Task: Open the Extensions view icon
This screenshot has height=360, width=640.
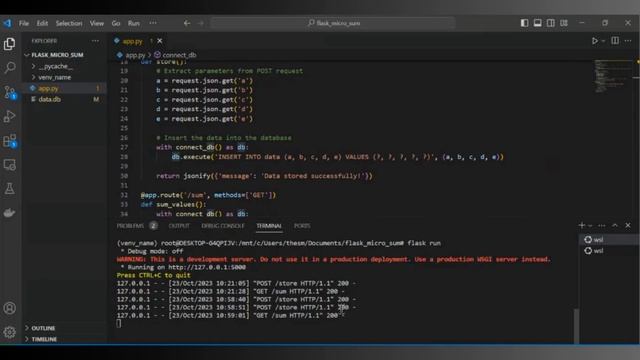Action: click(x=9, y=141)
